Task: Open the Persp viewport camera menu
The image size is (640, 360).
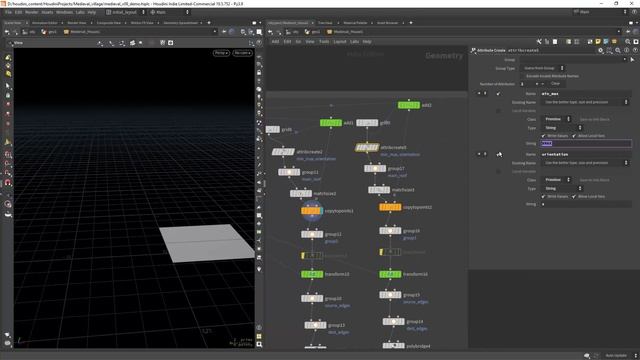Action: pyautogui.click(x=221, y=53)
